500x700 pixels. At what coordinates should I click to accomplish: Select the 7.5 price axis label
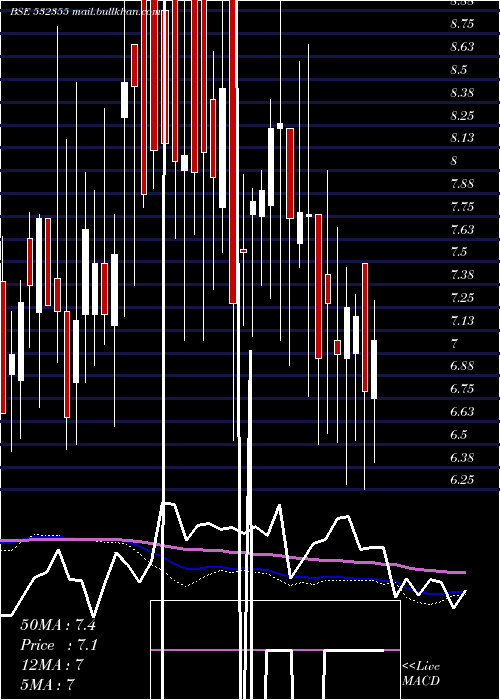(459, 252)
